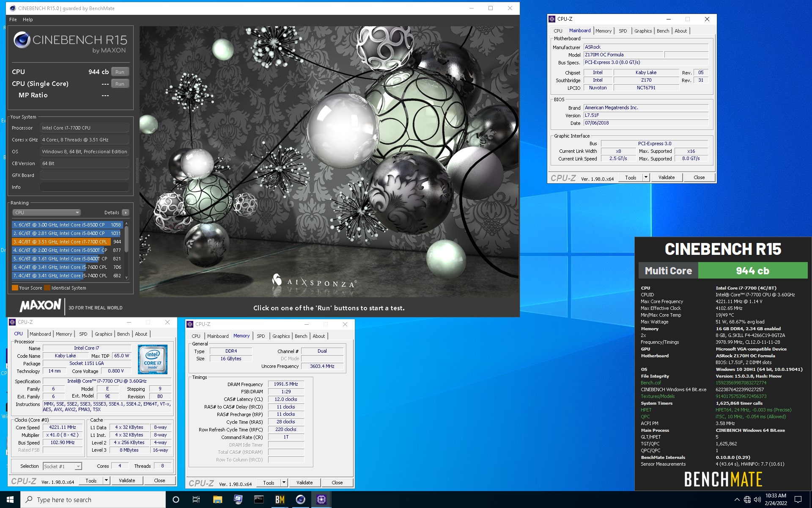
Task: Open File Explorer from the taskbar
Action: [x=217, y=500]
